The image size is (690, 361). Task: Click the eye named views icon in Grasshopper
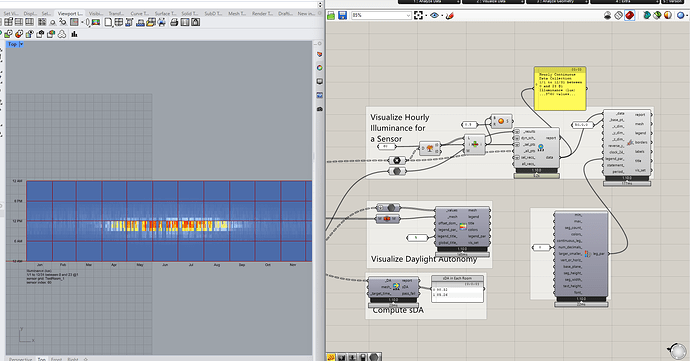point(434,15)
